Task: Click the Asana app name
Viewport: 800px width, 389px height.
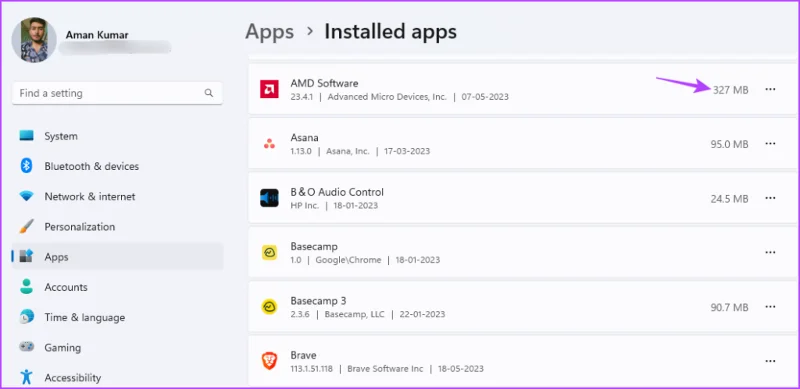Action: [305, 137]
